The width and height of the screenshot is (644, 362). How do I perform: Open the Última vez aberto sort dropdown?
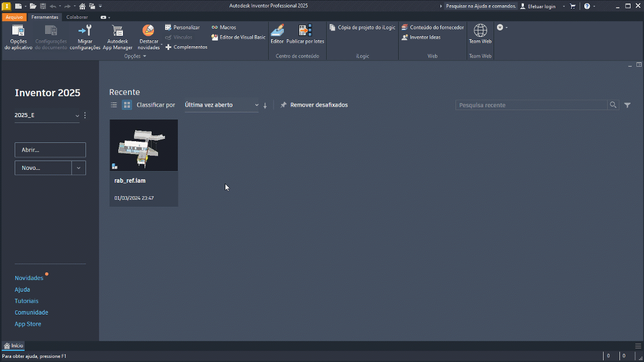pos(221,105)
